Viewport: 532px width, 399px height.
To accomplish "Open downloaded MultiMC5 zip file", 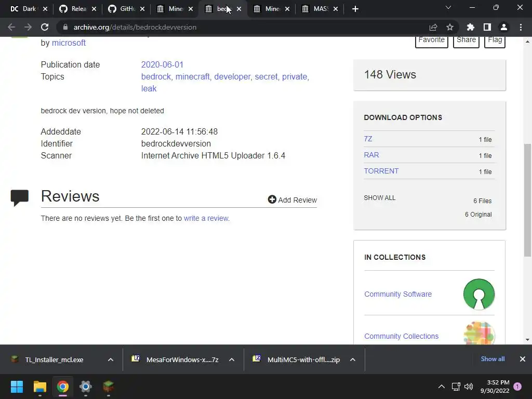I will point(303,360).
